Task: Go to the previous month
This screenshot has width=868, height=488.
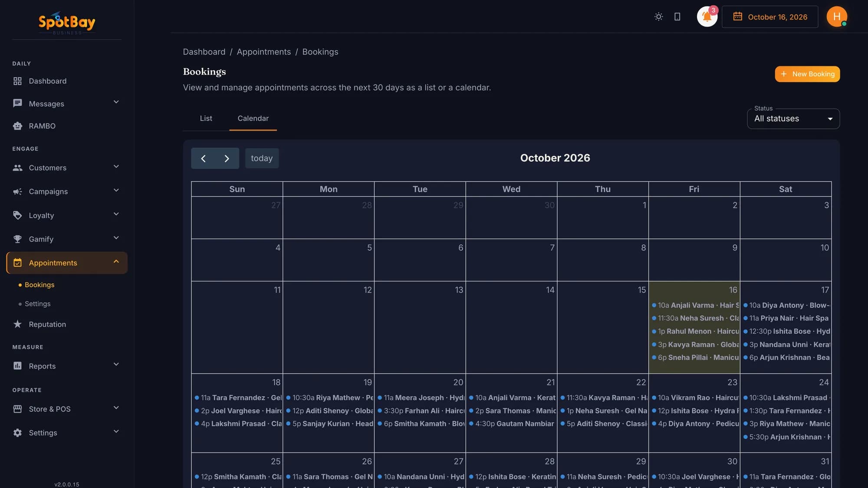Action: pos(203,158)
